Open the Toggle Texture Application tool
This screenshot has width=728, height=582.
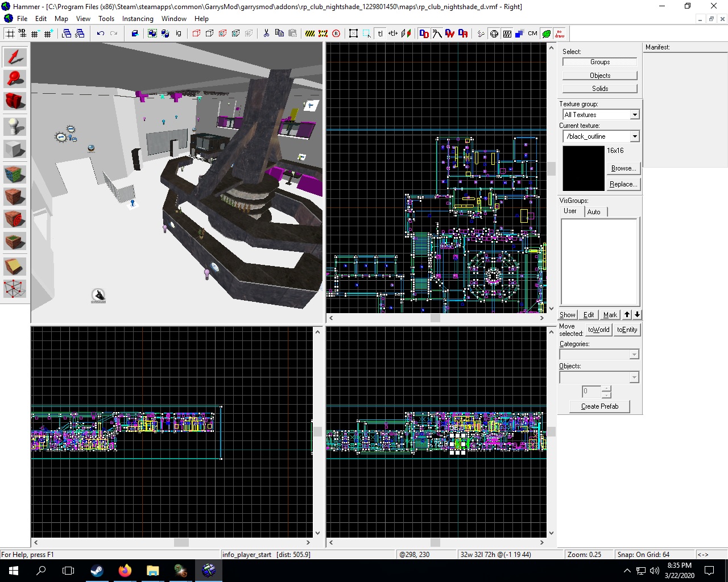(15, 173)
